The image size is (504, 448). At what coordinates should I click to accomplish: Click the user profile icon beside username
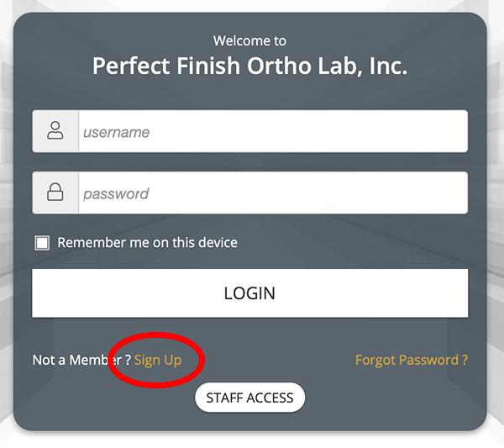(55, 131)
